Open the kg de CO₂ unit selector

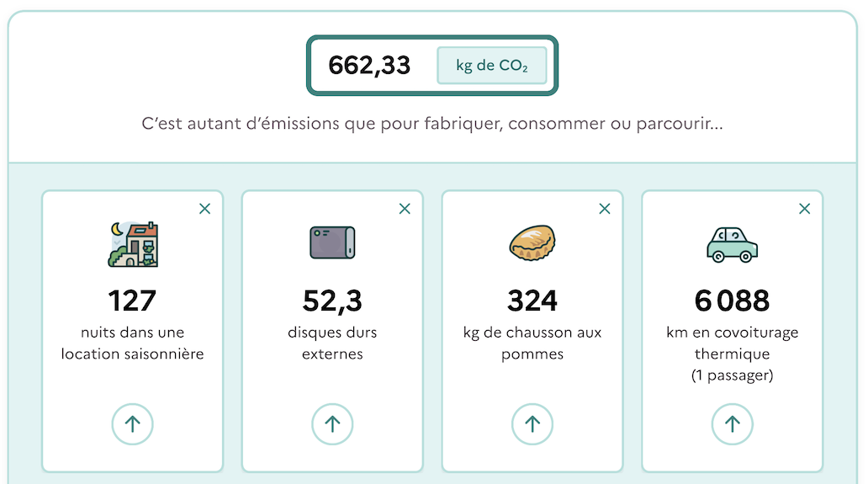coord(492,66)
